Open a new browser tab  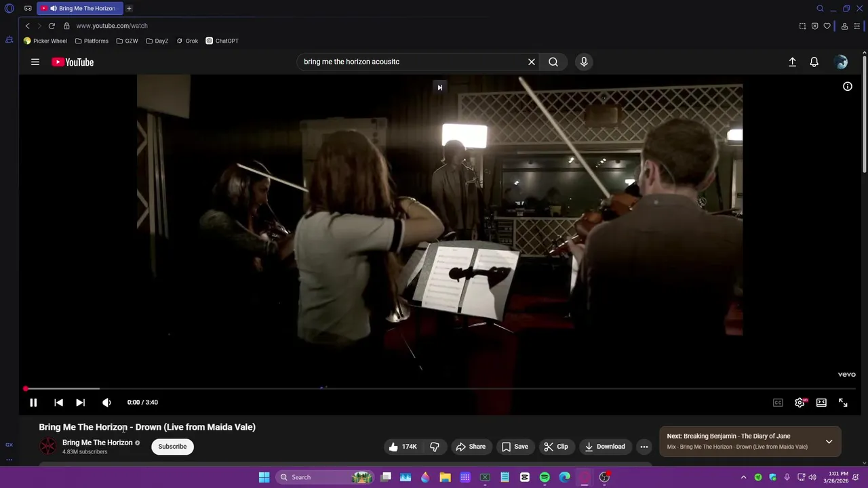(x=129, y=8)
